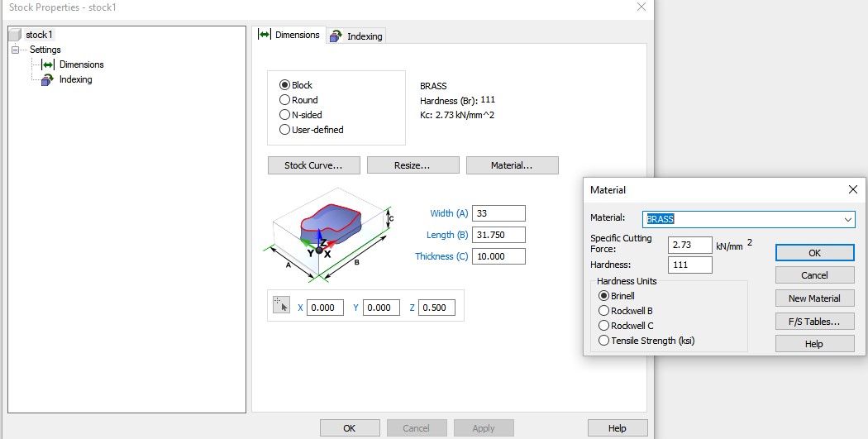Viewport: 868px width, 439px height.
Task: Click the Hardness value field
Action: point(690,265)
